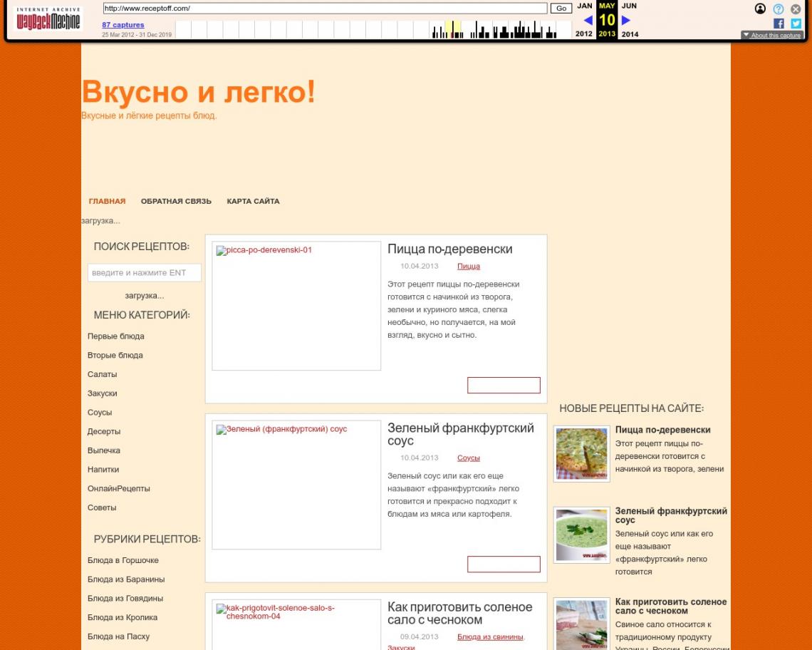Open the Соусы tag under sauce post
The image size is (812, 650).
(x=468, y=458)
